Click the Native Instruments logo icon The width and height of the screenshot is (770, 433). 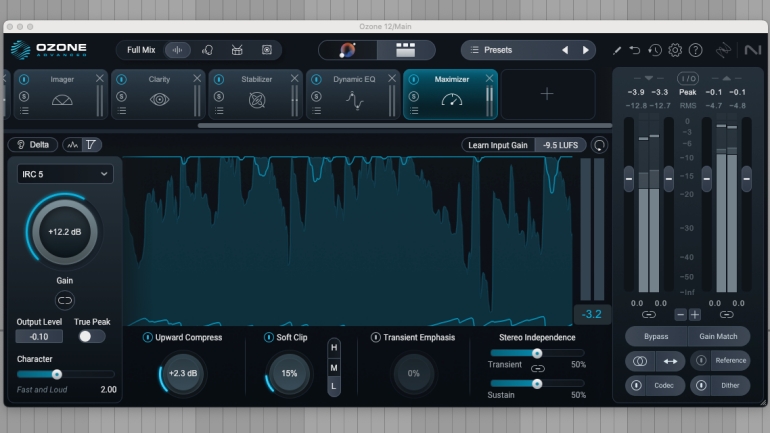(752, 50)
